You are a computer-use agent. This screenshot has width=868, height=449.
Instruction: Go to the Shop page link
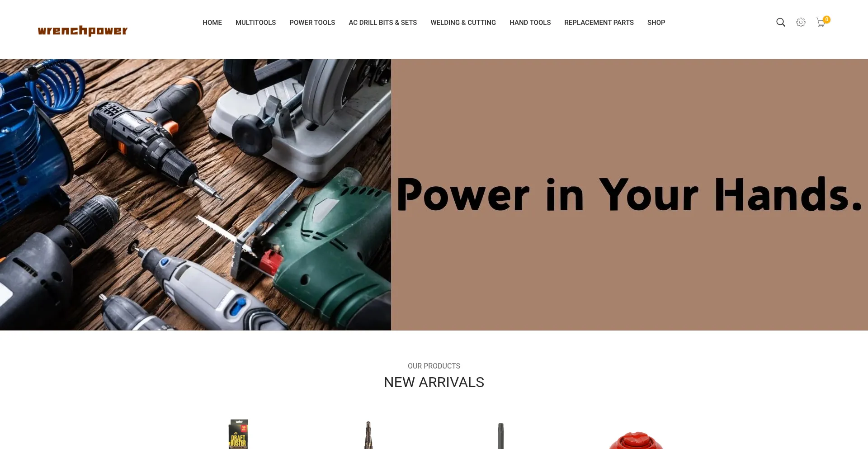[x=656, y=23]
